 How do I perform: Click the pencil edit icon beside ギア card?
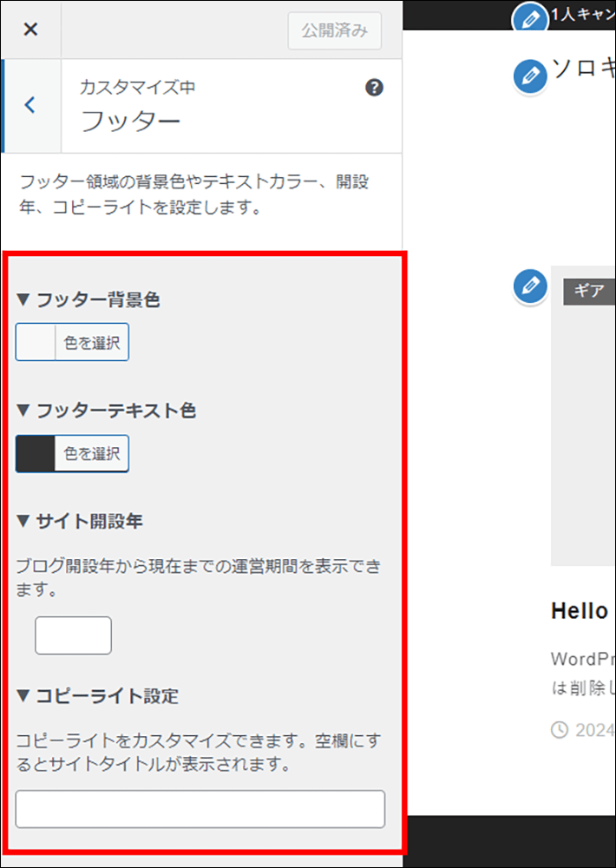coord(530,286)
